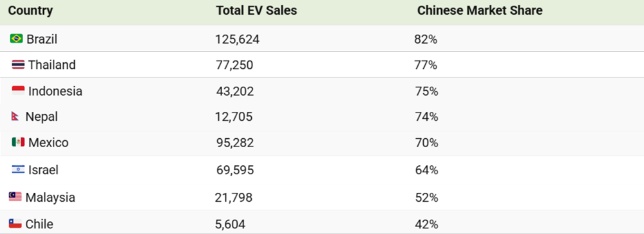This screenshot has height=234, width=644.
Task: Select Chile's 42% market share cell
Action: coord(426,224)
